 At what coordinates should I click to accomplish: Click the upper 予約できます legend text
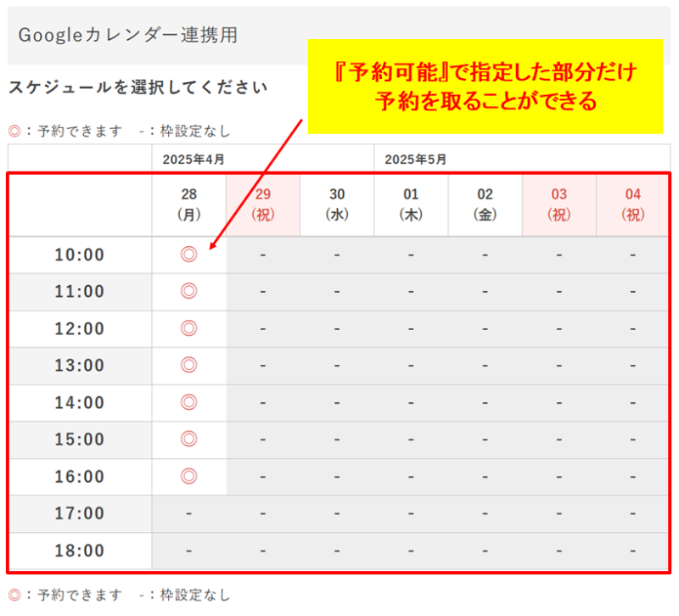[x=80, y=131]
